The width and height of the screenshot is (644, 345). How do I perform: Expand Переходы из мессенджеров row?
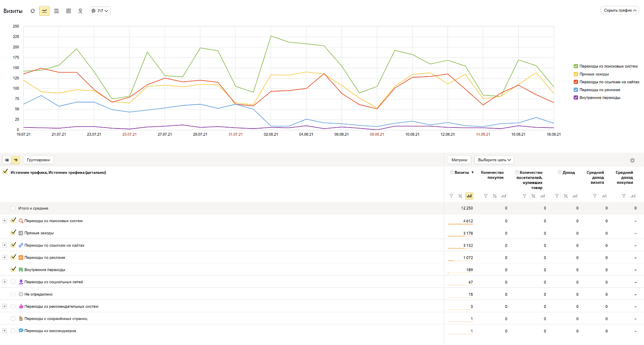5,331
